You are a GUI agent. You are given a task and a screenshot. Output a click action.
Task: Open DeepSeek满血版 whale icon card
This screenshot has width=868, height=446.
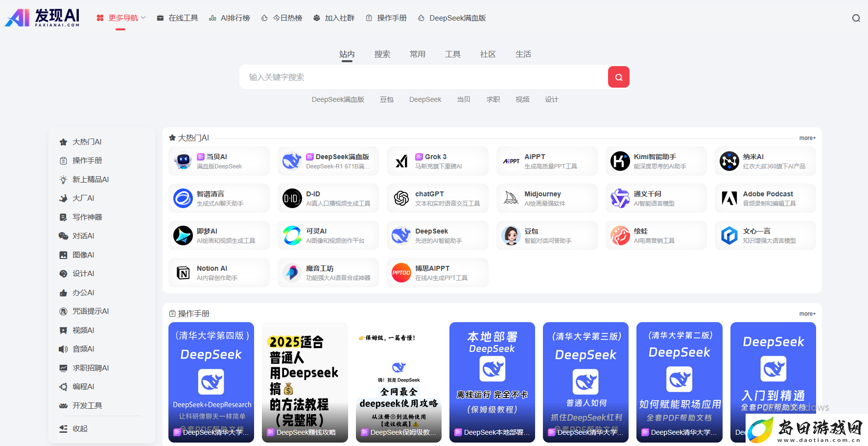pos(328,161)
